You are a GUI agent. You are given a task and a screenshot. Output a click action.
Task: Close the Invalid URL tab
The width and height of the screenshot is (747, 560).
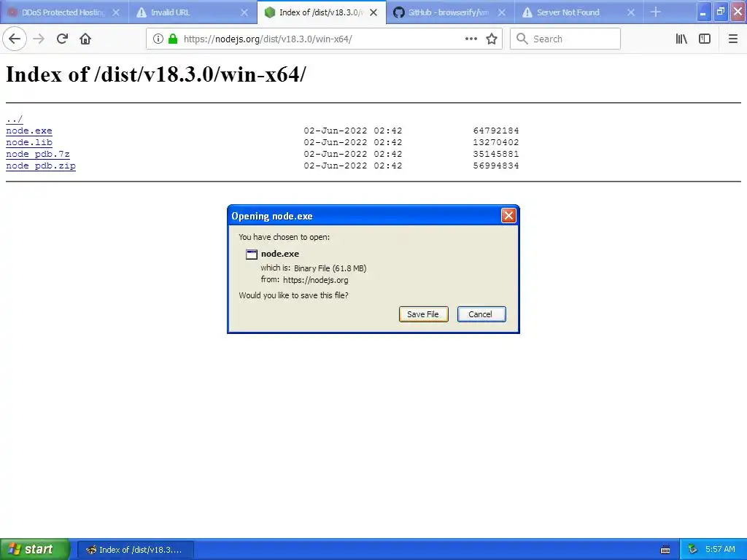point(244,12)
